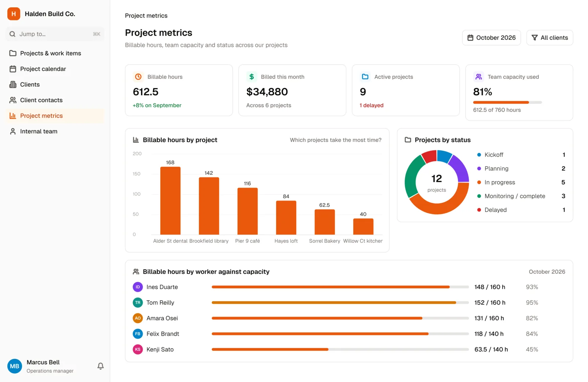Click the people icon beside Client contacts

click(x=13, y=100)
